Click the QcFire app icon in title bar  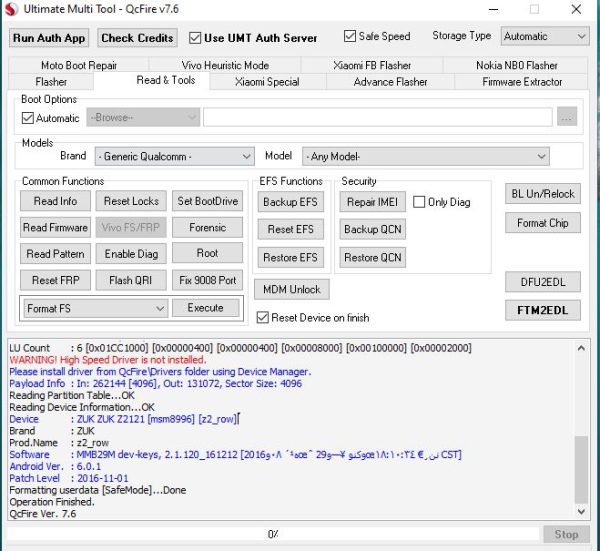tap(11, 9)
